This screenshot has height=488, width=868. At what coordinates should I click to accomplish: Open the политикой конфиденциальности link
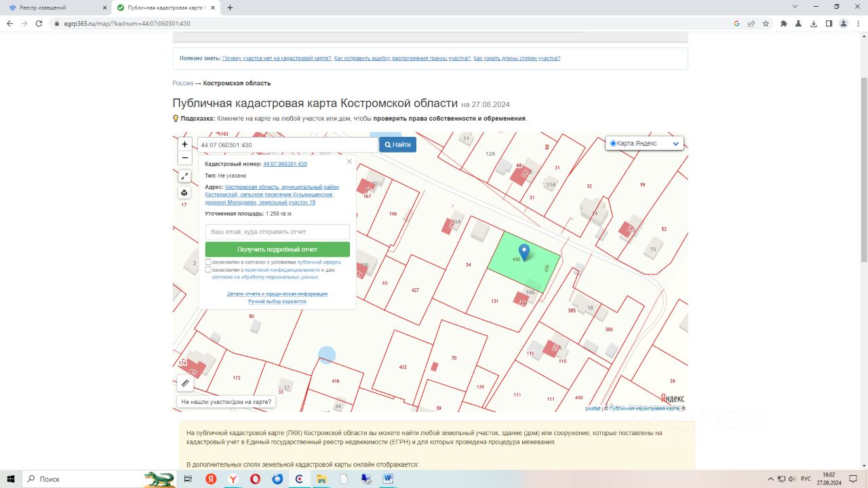(x=282, y=270)
